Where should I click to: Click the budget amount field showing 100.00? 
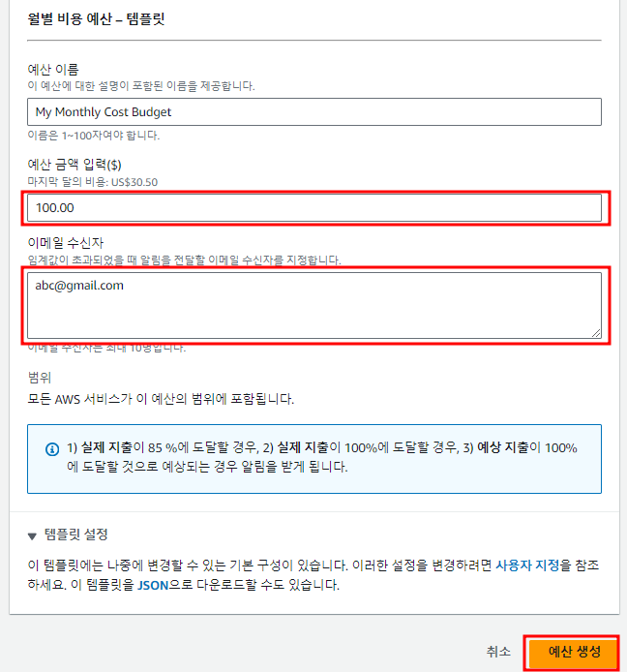(x=313, y=208)
